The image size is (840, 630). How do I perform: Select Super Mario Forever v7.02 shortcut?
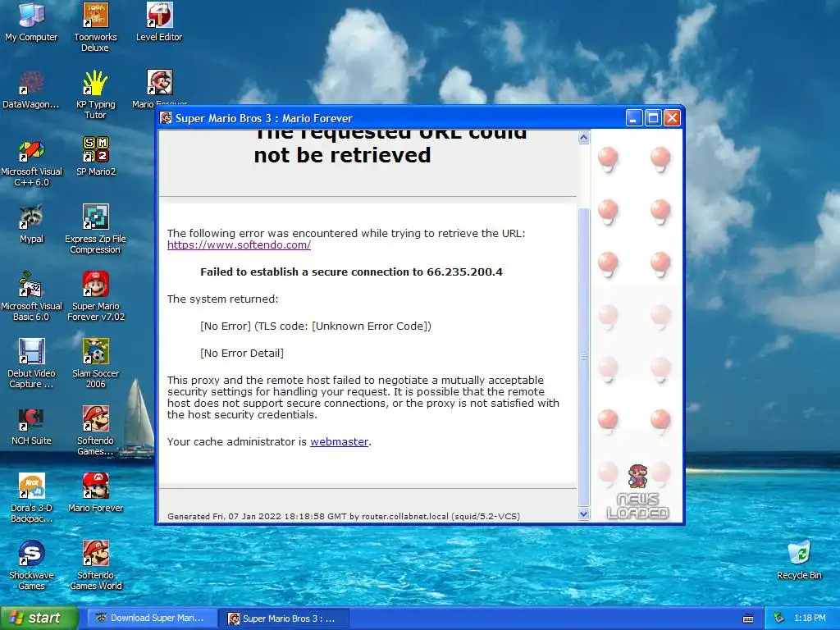coord(95,285)
